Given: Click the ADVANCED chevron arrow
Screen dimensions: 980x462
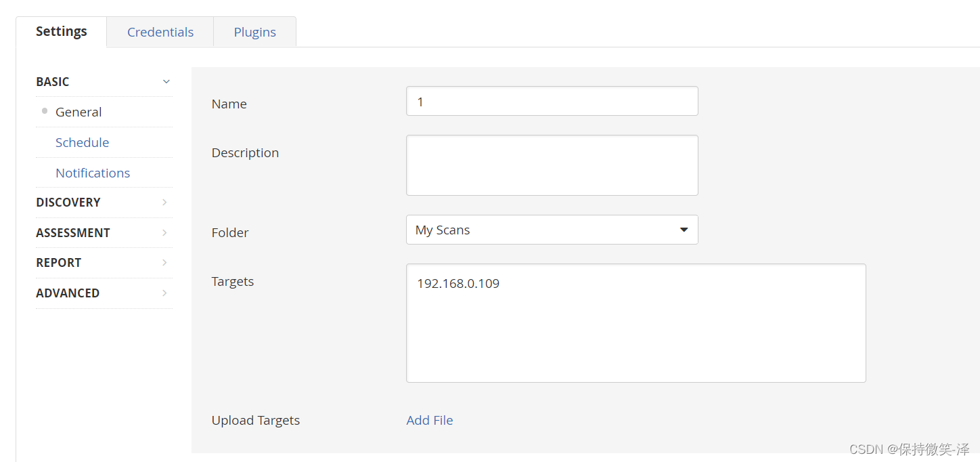Looking at the screenshot, I should click(x=164, y=293).
